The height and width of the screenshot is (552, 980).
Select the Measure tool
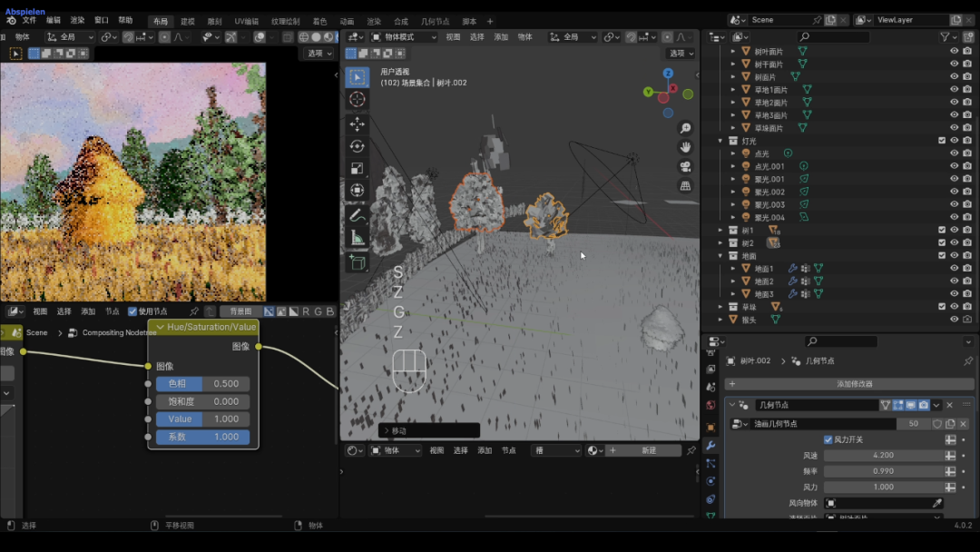pyautogui.click(x=358, y=238)
